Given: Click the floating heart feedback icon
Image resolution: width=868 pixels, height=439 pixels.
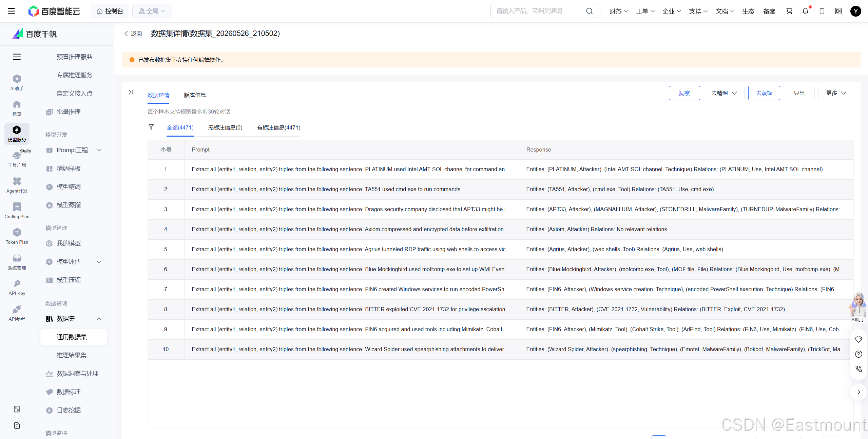Looking at the screenshot, I should point(859,339).
